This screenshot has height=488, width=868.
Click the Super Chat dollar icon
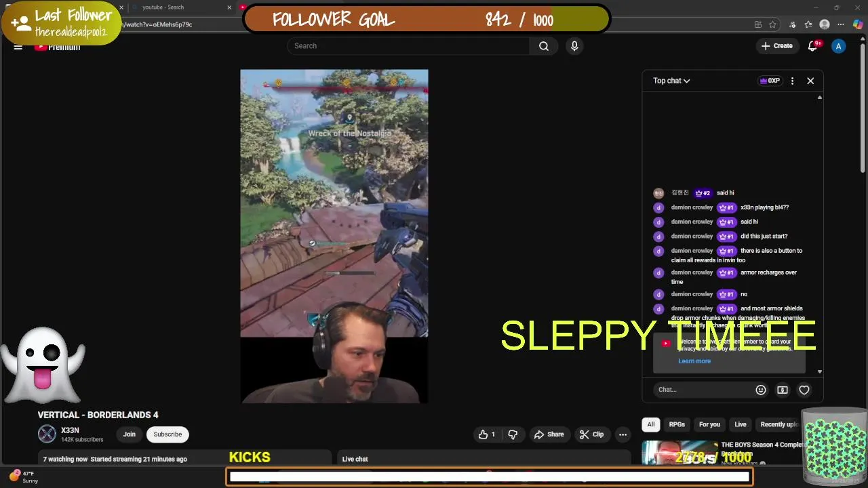[x=783, y=390]
